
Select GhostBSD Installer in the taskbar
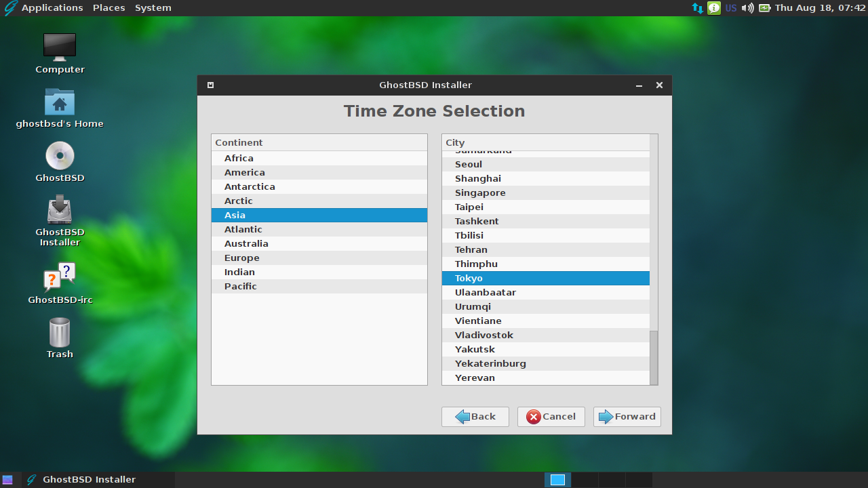98,480
